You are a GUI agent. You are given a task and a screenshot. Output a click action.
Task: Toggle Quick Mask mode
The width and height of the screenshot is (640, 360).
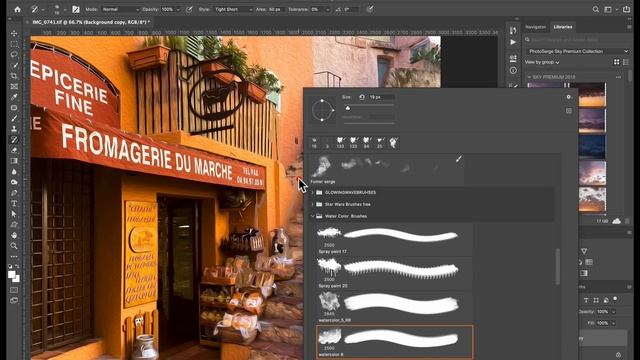(14, 290)
